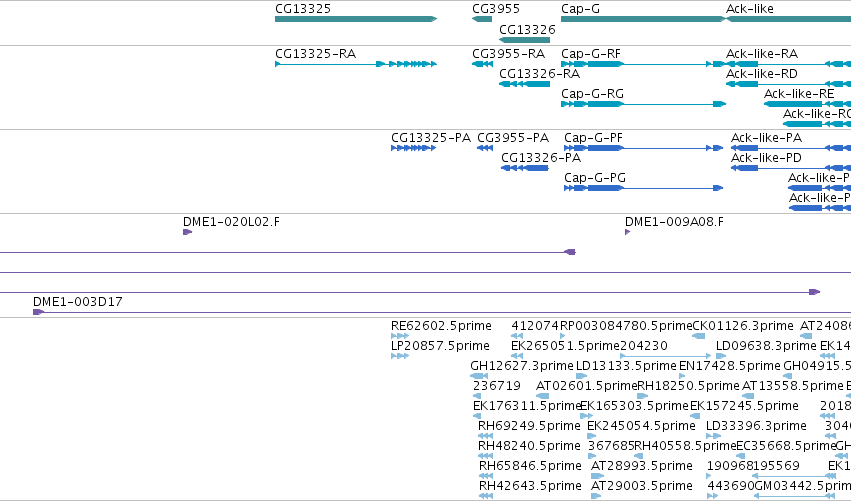Select the CG13326 gene bar
The height and width of the screenshot is (501, 851).
coord(524,40)
